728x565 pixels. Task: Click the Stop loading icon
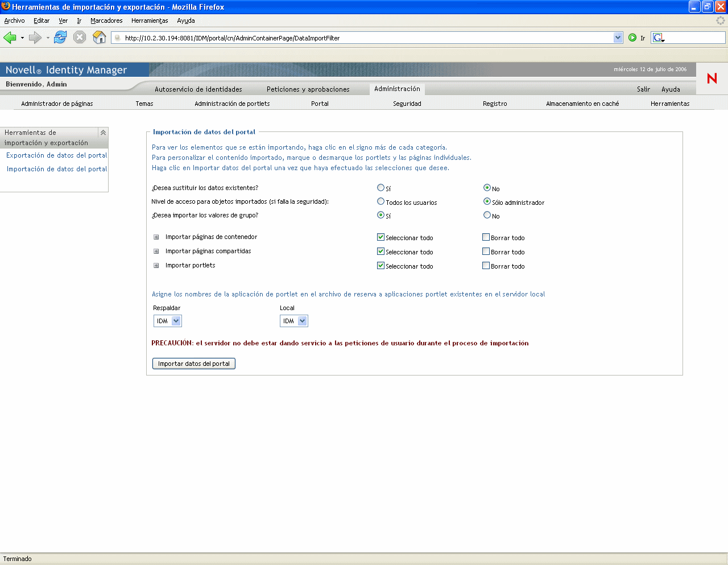(x=80, y=38)
